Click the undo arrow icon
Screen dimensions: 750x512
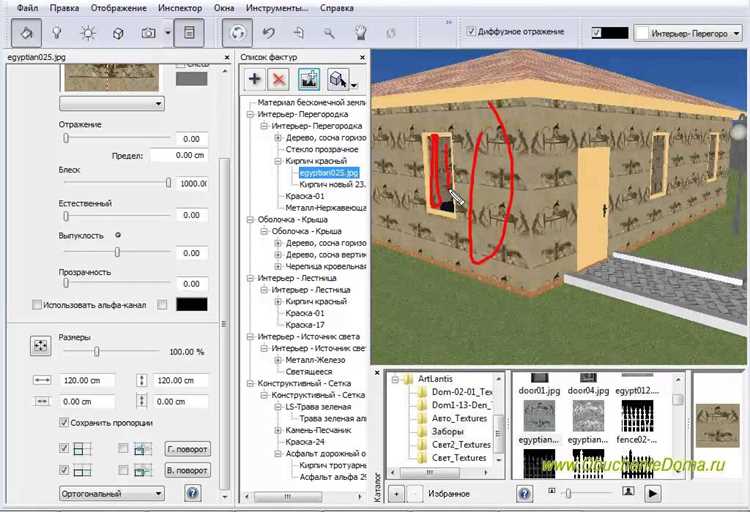coord(269,33)
